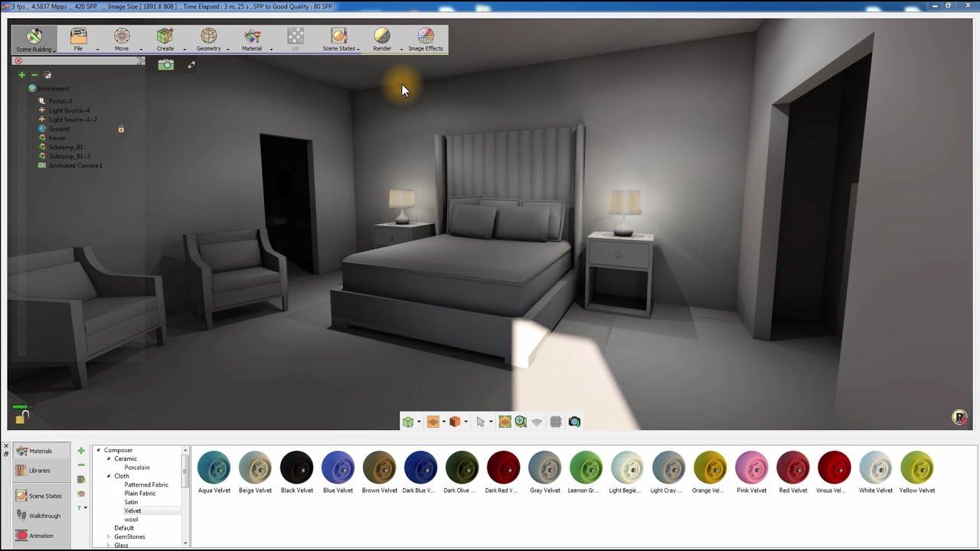Open the Geometry sphere icon
This screenshot has width=980, height=551.
[x=208, y=36]
